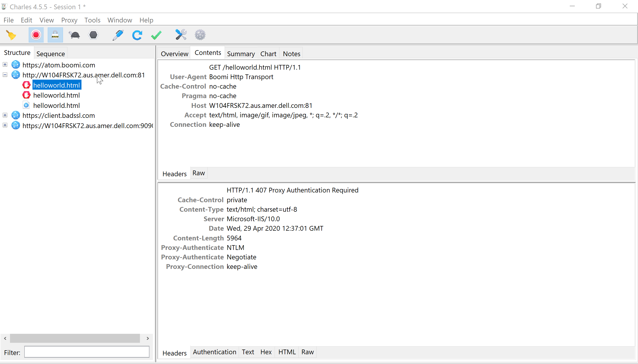Viewport: 638px width, 364px height.
Task: Collapse the W104FRSK72 host on port 81
Action: point(5,74)
